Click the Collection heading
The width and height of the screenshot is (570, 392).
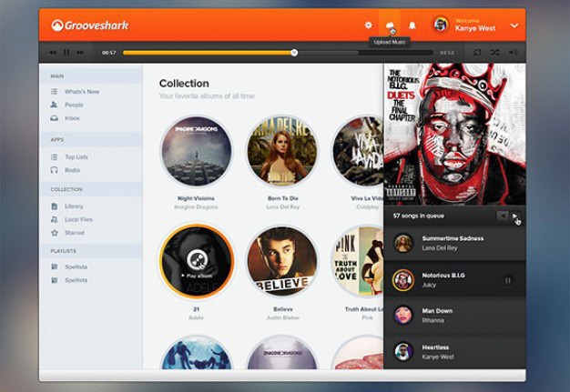[x=184, y=84]
